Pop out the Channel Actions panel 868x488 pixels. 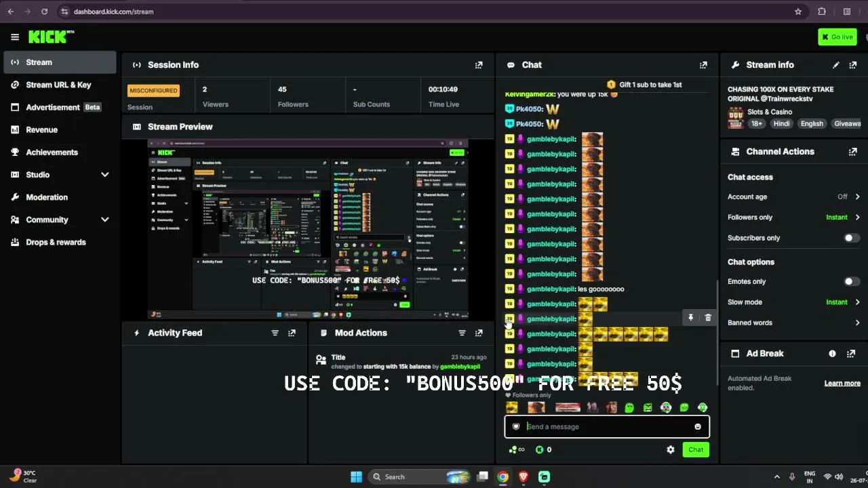point(852,152)
